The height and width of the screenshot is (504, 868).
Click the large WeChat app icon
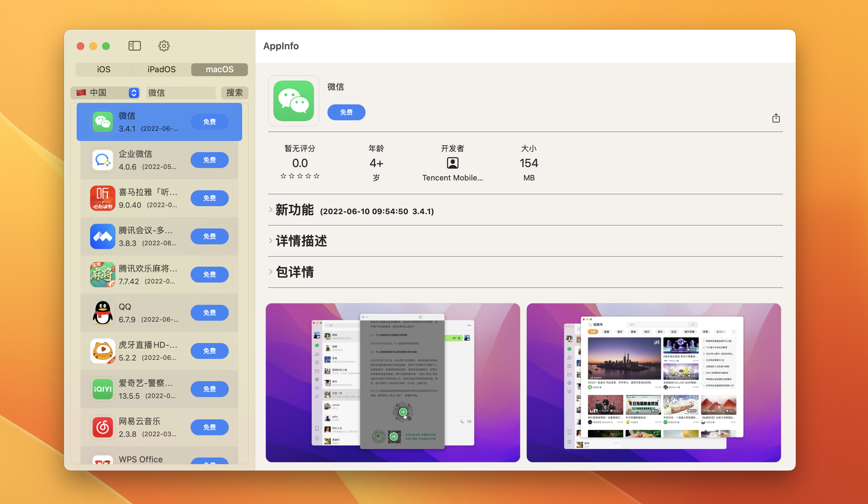293,101
